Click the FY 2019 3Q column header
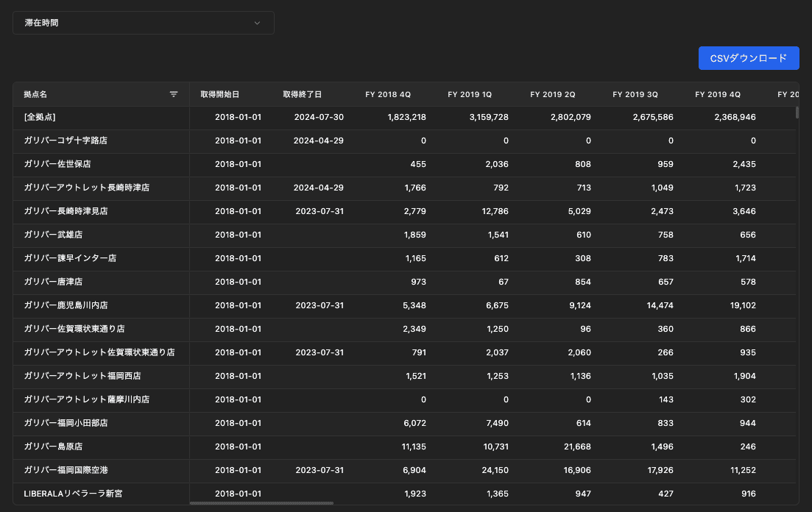This screenshot has width=812, height=512. point(635,94)
